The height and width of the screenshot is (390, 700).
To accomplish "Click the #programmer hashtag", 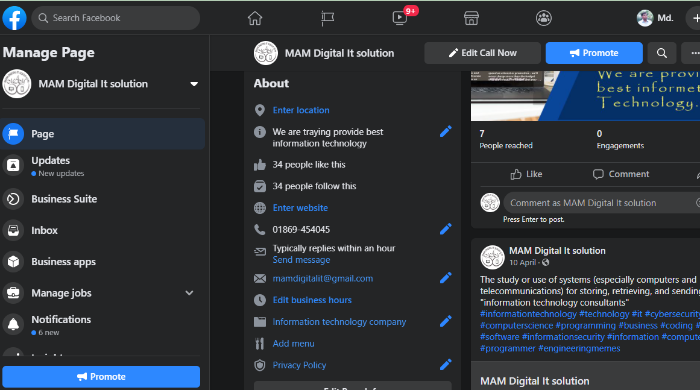I will pos(507,349).
